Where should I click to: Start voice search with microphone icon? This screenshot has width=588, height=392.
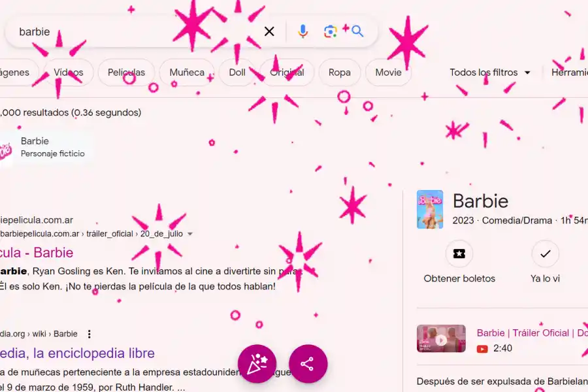click(x=302, y=31)
